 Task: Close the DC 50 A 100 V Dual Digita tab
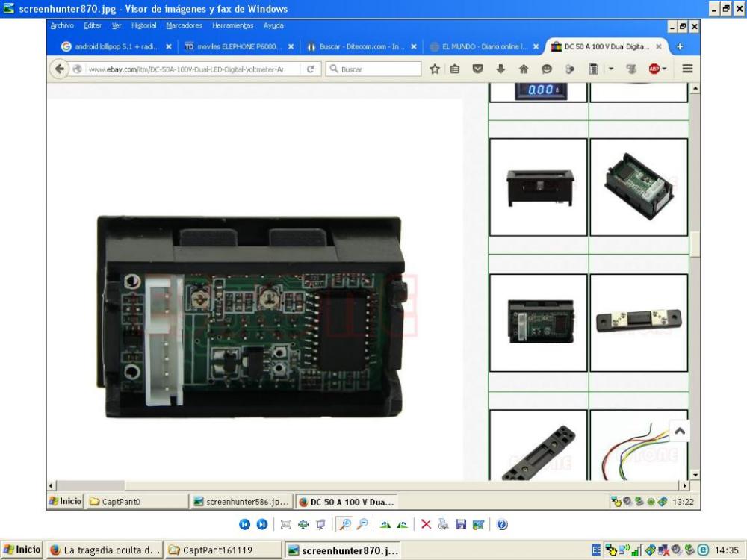click(x=659, y=46)
